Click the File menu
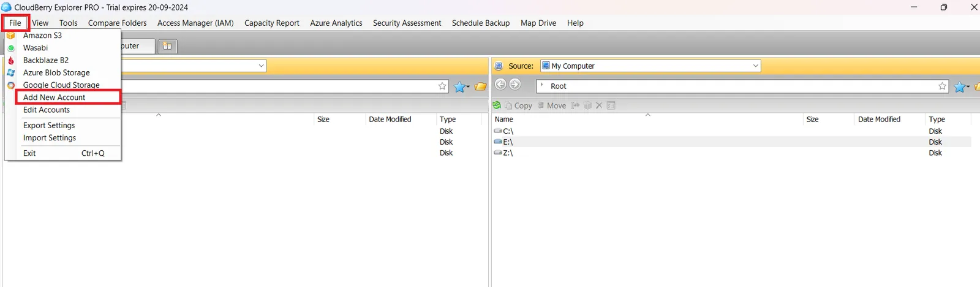Screen dimensions: 980x287 click(x=15, y=23)
